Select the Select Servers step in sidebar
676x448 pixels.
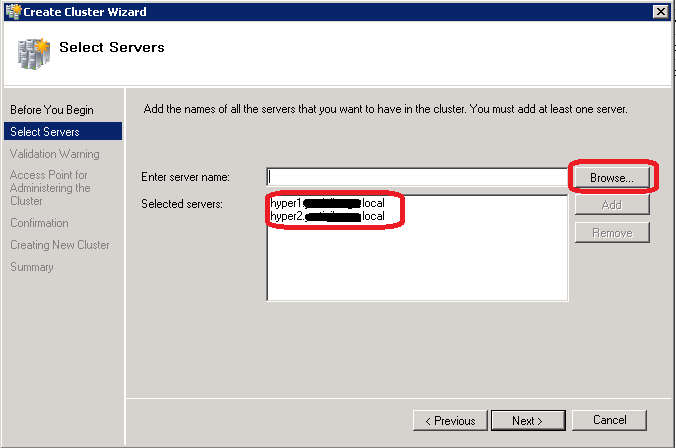point(45,131)
